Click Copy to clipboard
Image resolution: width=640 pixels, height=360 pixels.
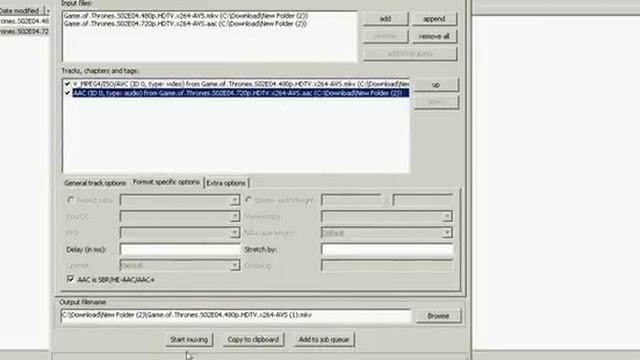click(x=253, y=340)
